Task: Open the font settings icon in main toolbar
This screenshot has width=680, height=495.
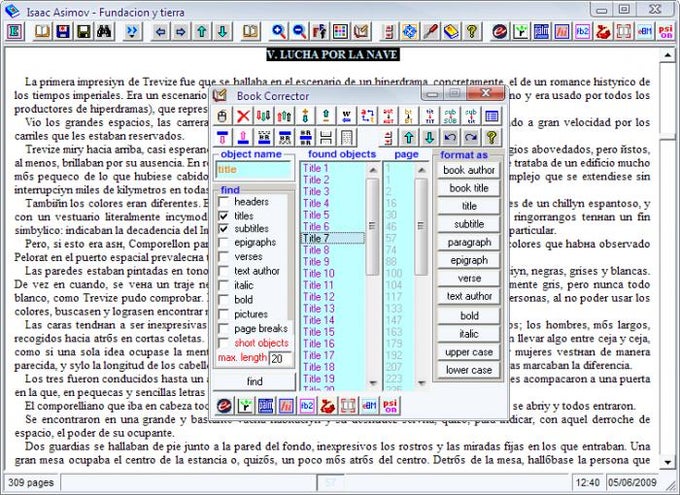Action: tap(320, 32)
